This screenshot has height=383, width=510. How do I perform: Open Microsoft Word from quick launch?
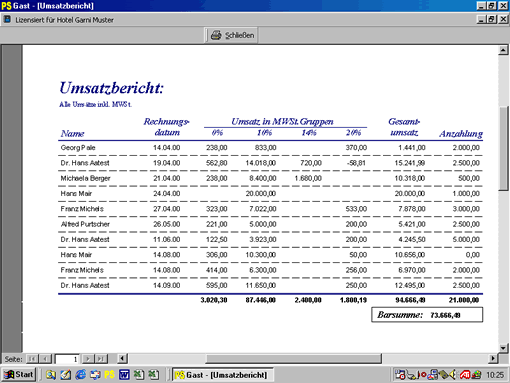click(x=124, y=375)
